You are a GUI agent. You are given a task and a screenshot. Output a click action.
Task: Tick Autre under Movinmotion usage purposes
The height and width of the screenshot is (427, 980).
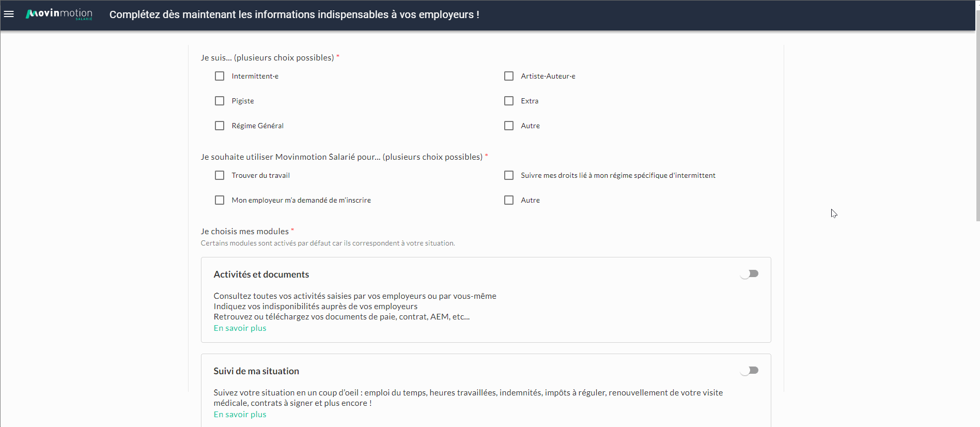[509, 200]
